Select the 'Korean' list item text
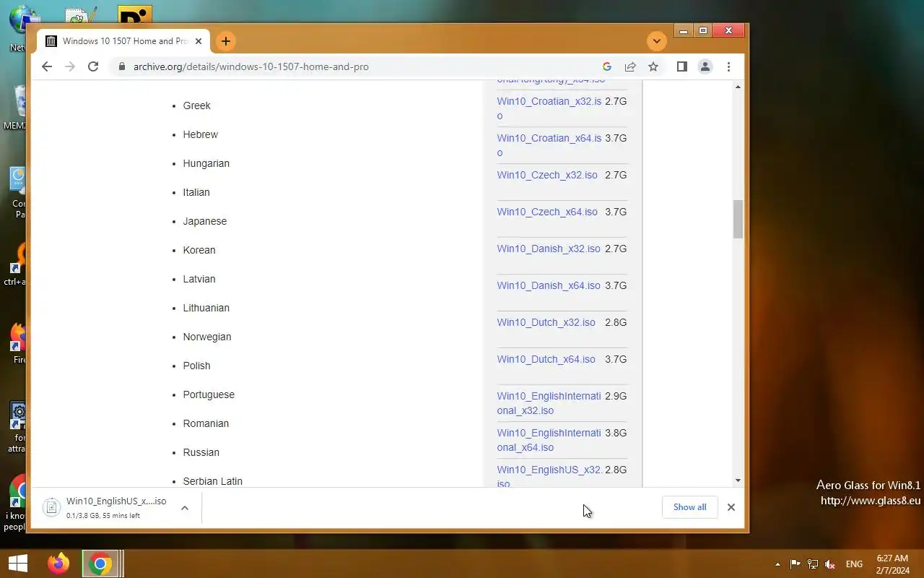Viewport: 924px width, 578px height. (x=199, y=250)
